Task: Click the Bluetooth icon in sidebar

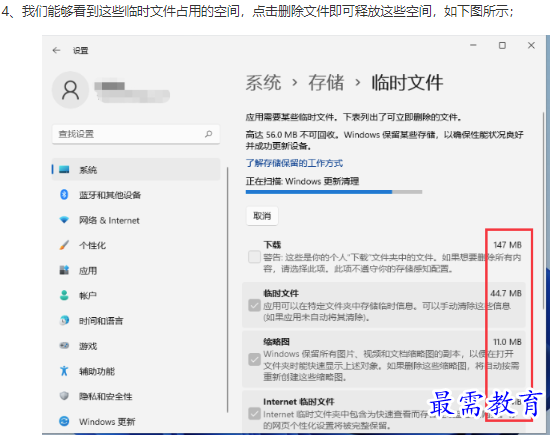Action: pyautogui.click(x=64, y=194)
